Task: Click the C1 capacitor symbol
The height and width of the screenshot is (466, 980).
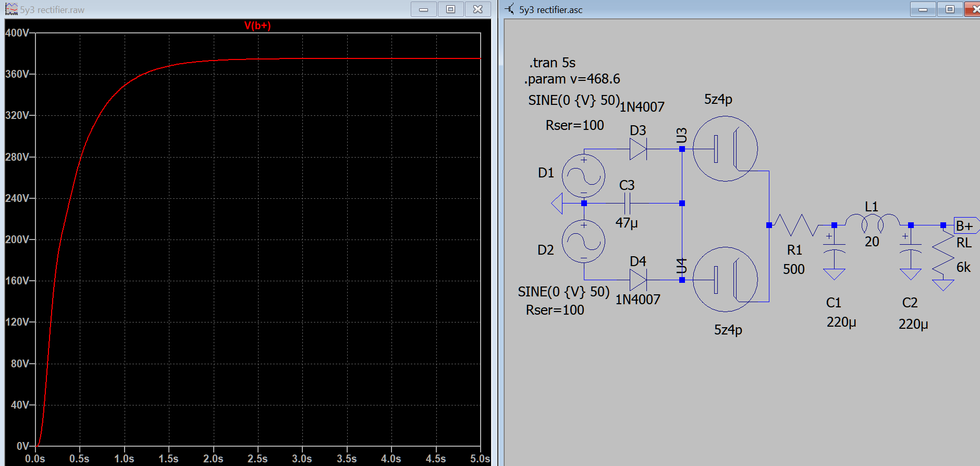Action: click(x=834, y=247)
